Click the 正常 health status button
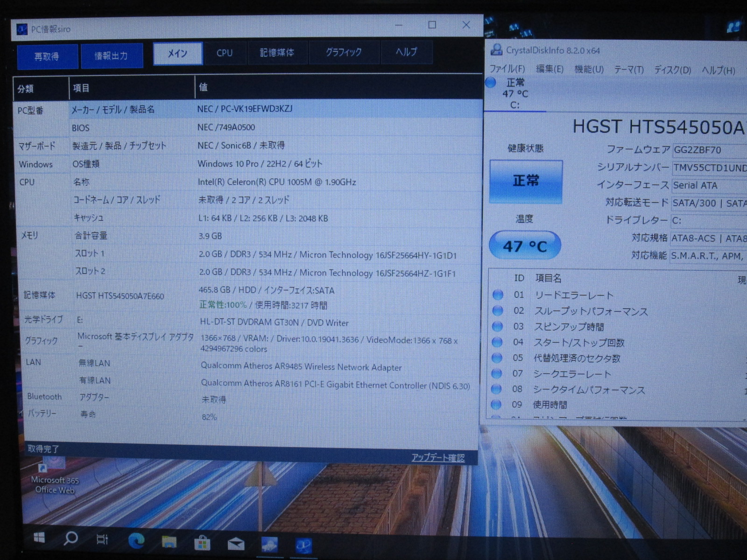 tap(526, 181)
